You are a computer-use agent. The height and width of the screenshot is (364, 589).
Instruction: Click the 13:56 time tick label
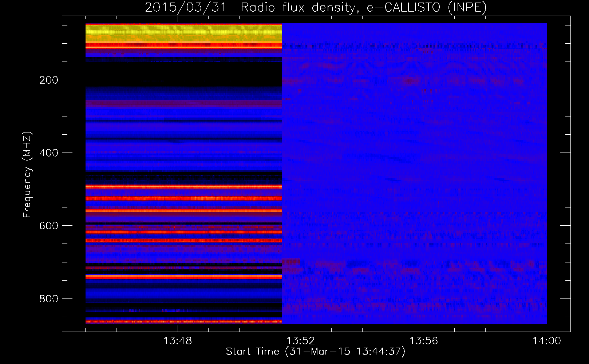pos(424,341)
